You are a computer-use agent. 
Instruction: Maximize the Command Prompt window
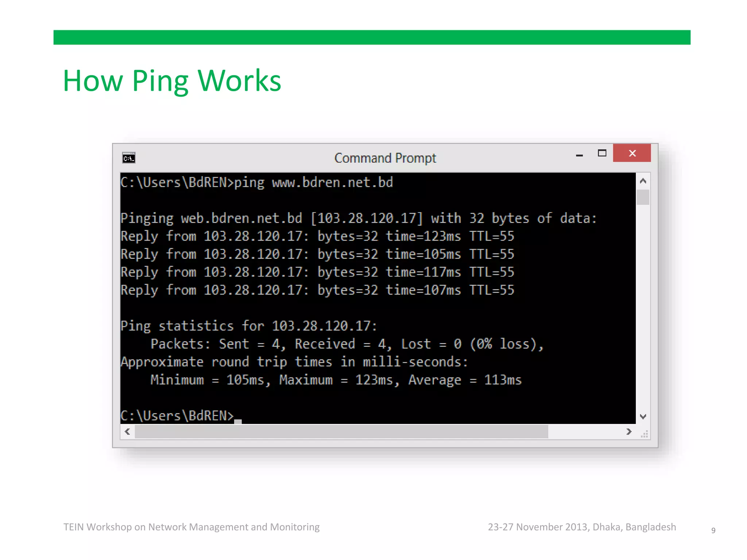[x=602, y=153]
